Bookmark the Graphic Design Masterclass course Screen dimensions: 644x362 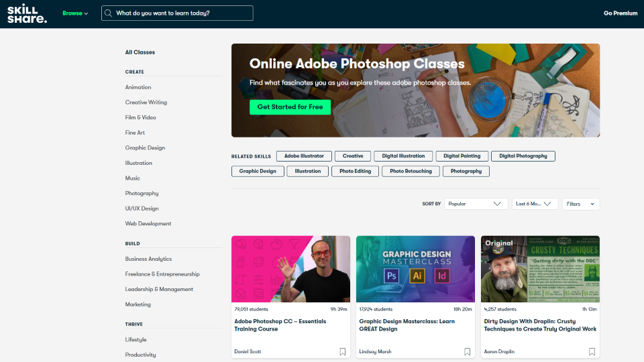pos(468,352)
